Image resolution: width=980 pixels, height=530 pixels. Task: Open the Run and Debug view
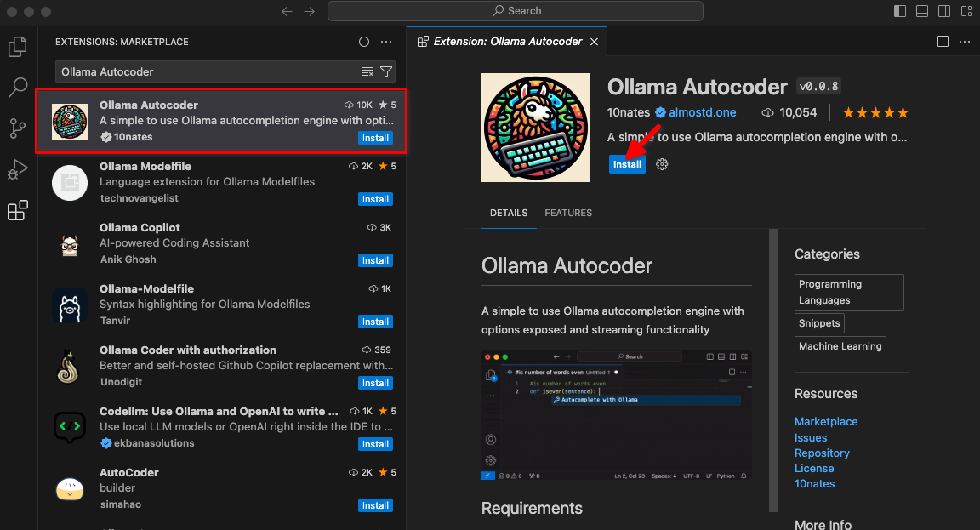pos(18,169)
